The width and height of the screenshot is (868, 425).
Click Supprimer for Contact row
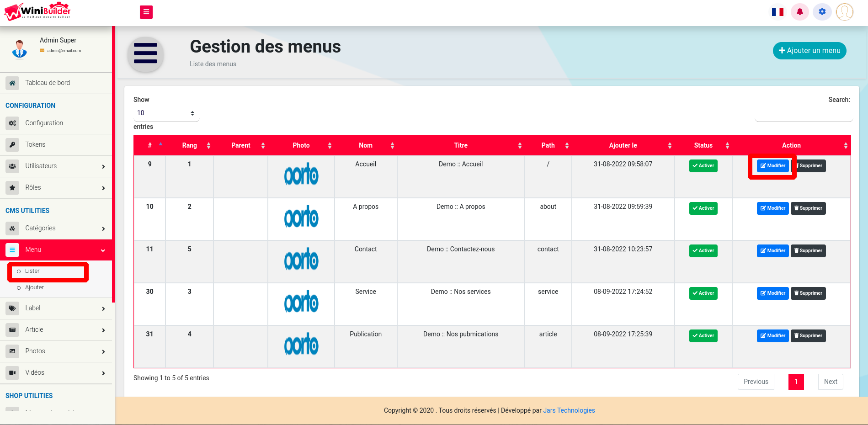click(x=808, y=251)
